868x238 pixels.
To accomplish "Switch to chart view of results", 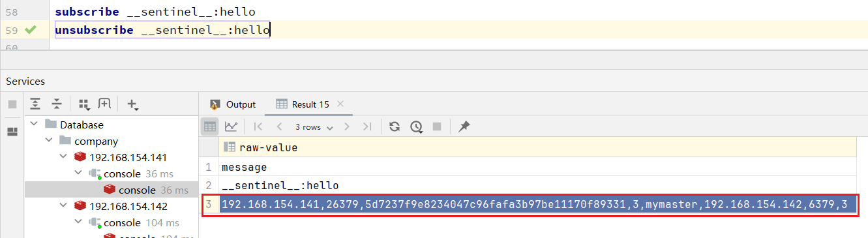I will pos(230,126).
